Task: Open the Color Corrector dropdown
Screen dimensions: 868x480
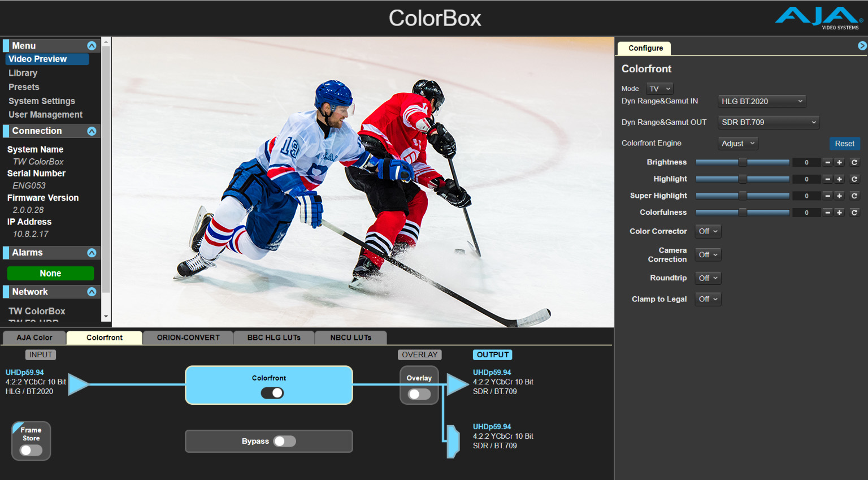Action: [708, 231]
